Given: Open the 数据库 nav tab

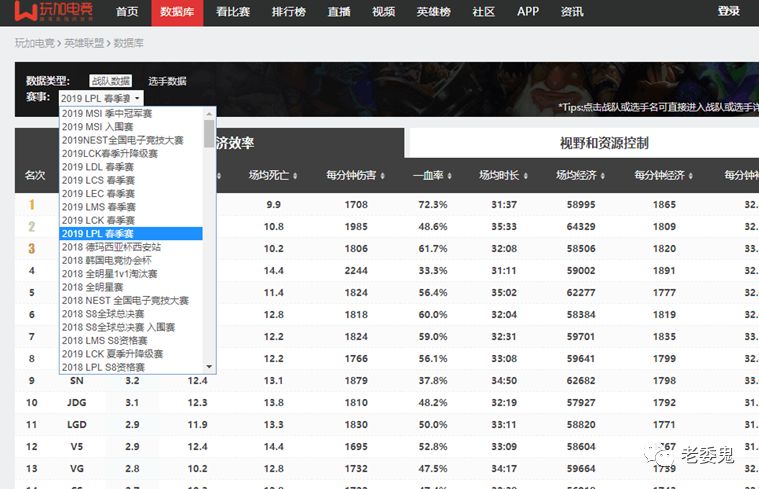Looking at the screenshot, I should tap(177, 13).
